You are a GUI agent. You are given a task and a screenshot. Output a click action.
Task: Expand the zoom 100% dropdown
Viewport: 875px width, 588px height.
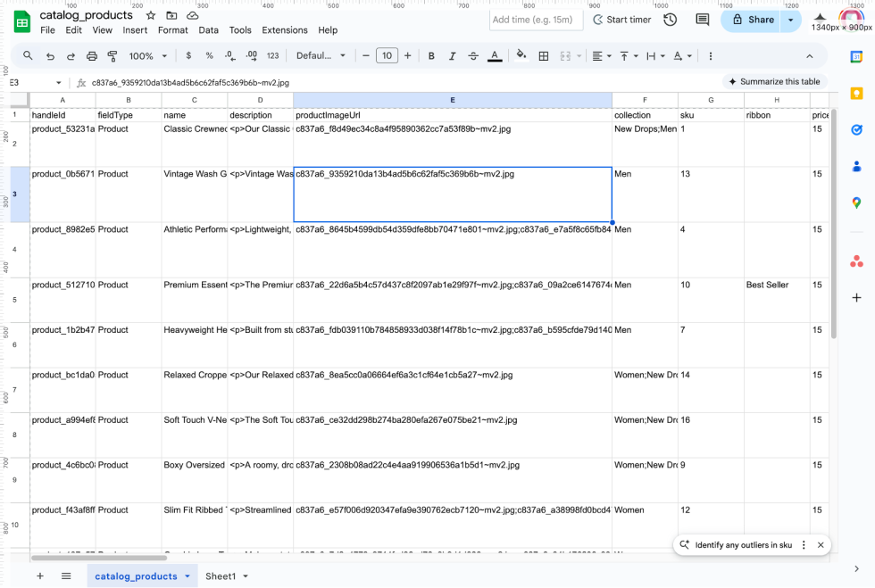click(147, 56)
